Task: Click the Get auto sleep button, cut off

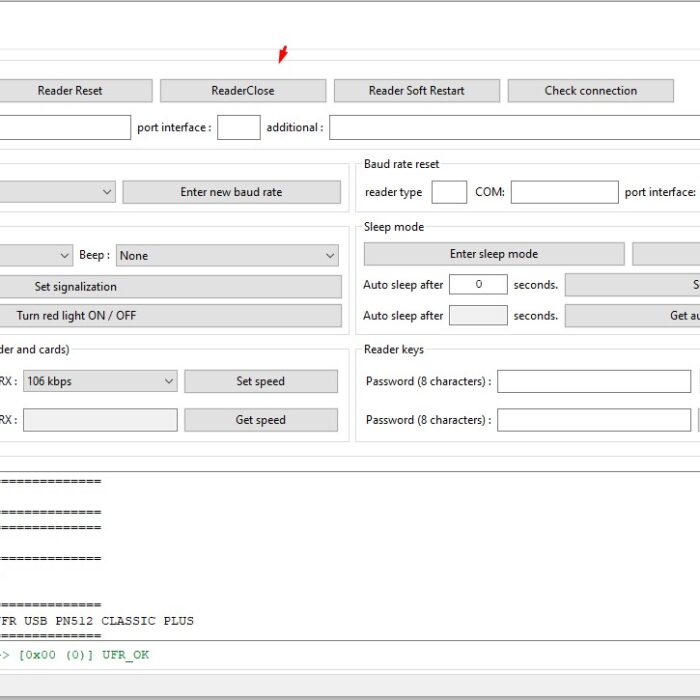Action: [633, 316]
